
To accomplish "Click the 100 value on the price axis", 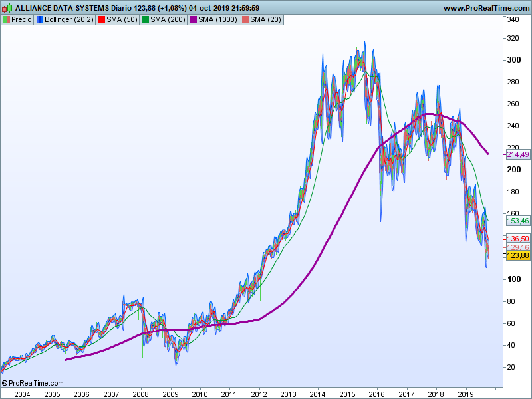I will click(x=514, y=279).
